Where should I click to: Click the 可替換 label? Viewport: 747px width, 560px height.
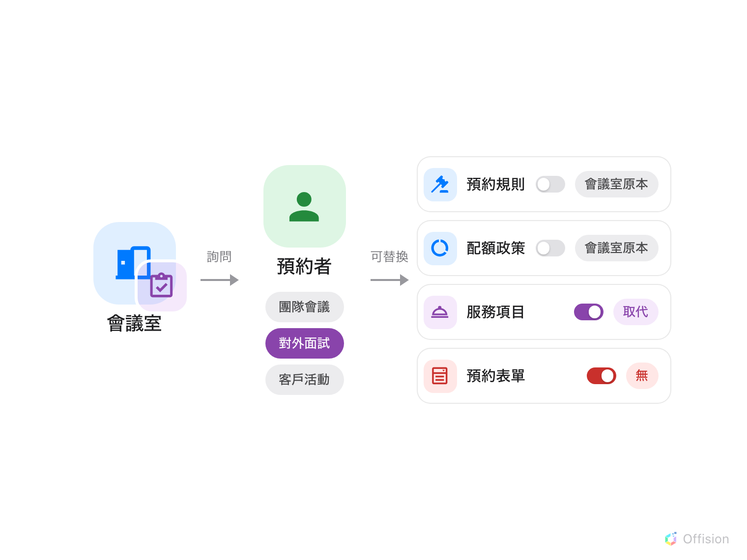[390, 256]
